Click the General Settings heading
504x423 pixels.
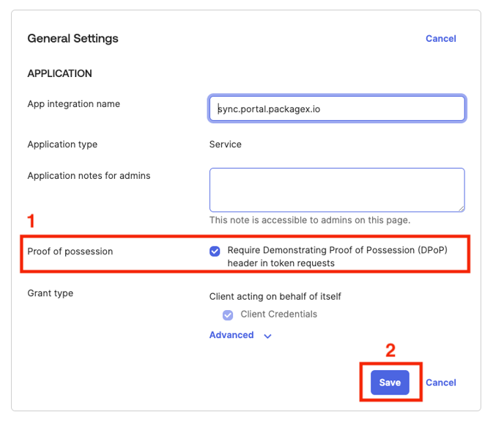tap(73, 38)
